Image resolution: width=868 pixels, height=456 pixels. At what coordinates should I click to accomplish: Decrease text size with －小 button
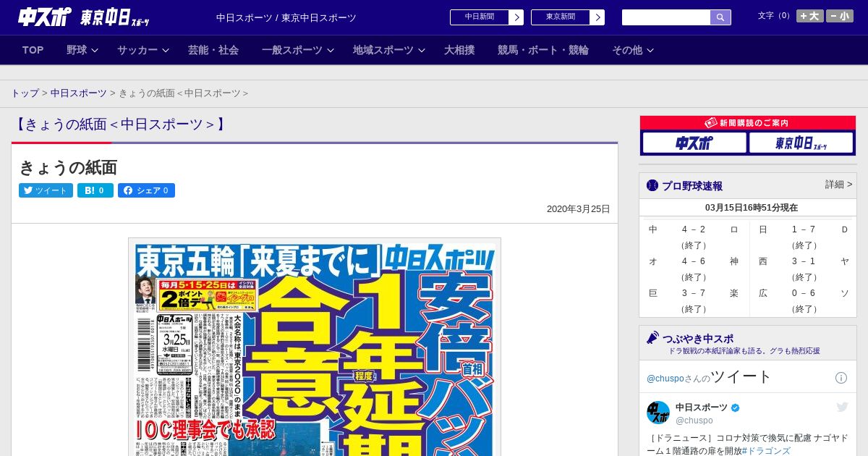tap(840, 16)
